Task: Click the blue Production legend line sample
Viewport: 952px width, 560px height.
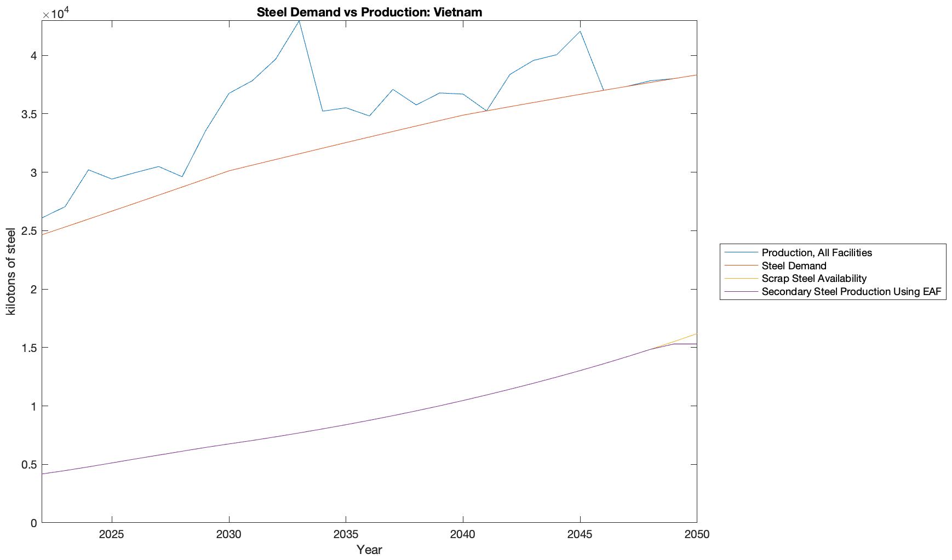Action: tap(741, 252)
